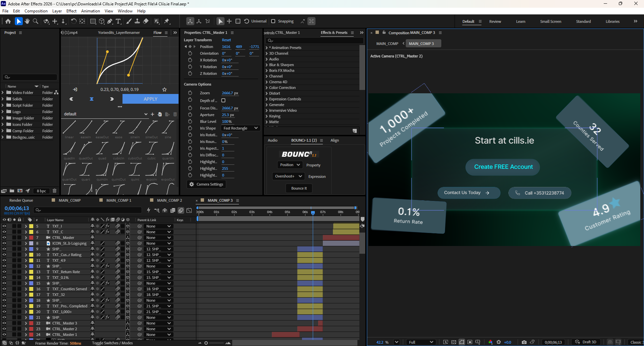
Task: Enable Depth of Field checkbox
Action: [224, 100]
